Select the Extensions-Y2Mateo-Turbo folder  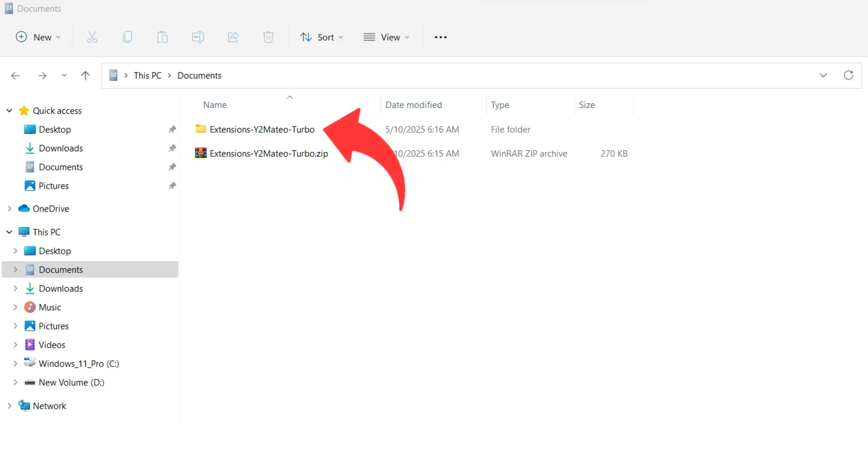(262, 130)
